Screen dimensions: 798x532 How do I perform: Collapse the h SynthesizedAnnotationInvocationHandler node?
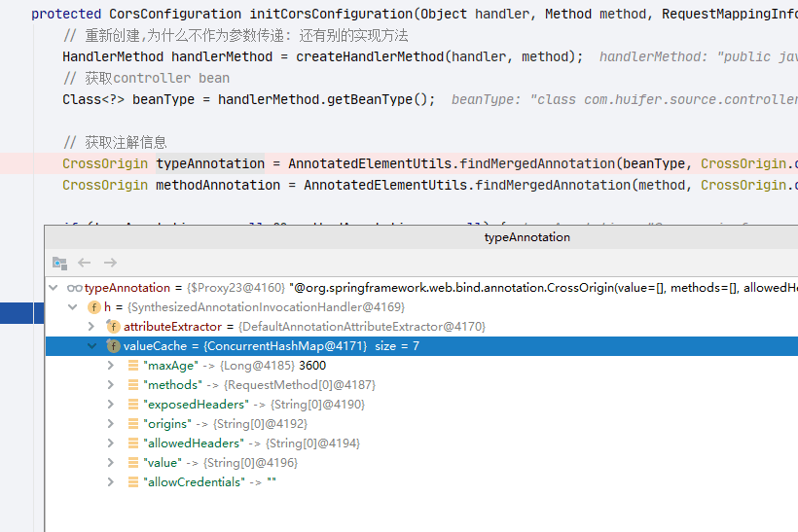73,307
